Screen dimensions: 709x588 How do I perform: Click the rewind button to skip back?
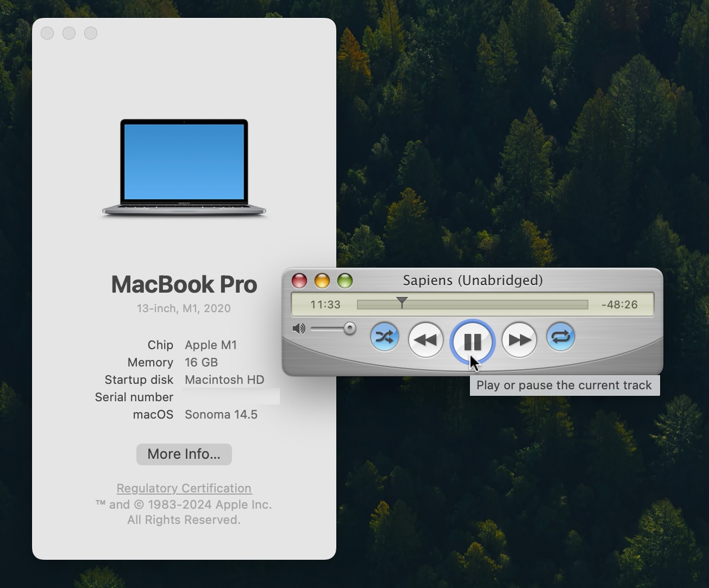(x=425, y=339)
